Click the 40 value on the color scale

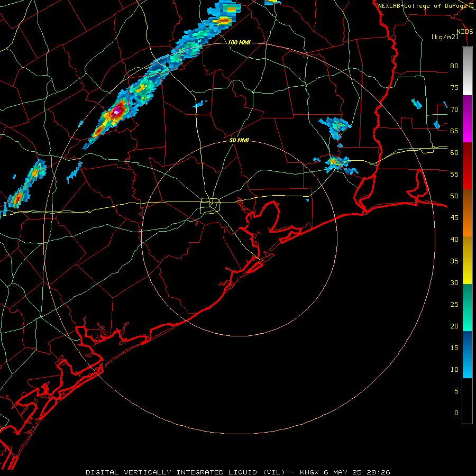point(454,239)
